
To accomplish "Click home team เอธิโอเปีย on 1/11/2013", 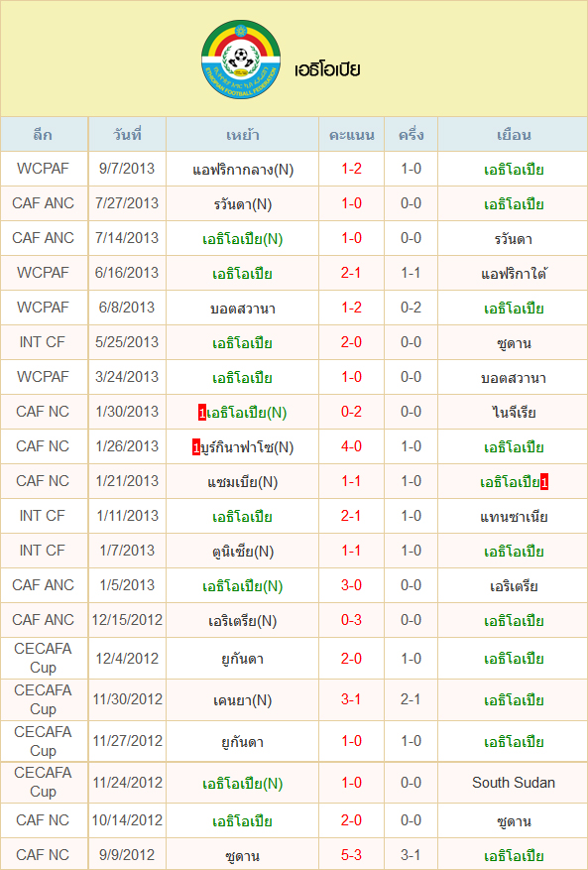I will [x=243, y=517].
